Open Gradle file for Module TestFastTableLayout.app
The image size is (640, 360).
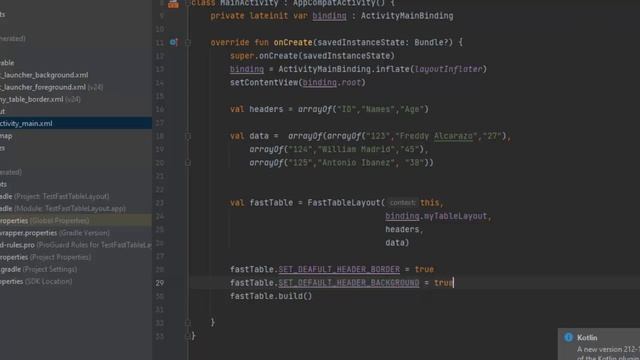click(63, 209)
